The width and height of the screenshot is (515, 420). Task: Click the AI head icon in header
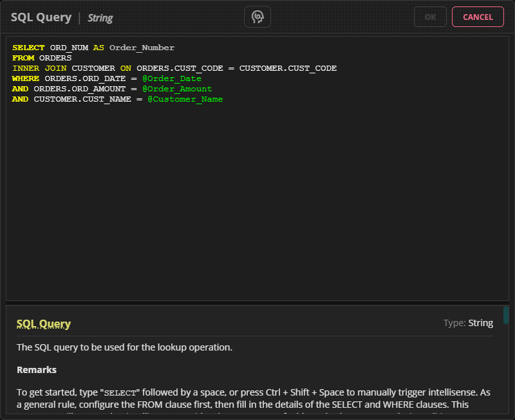tap(257, 17)
